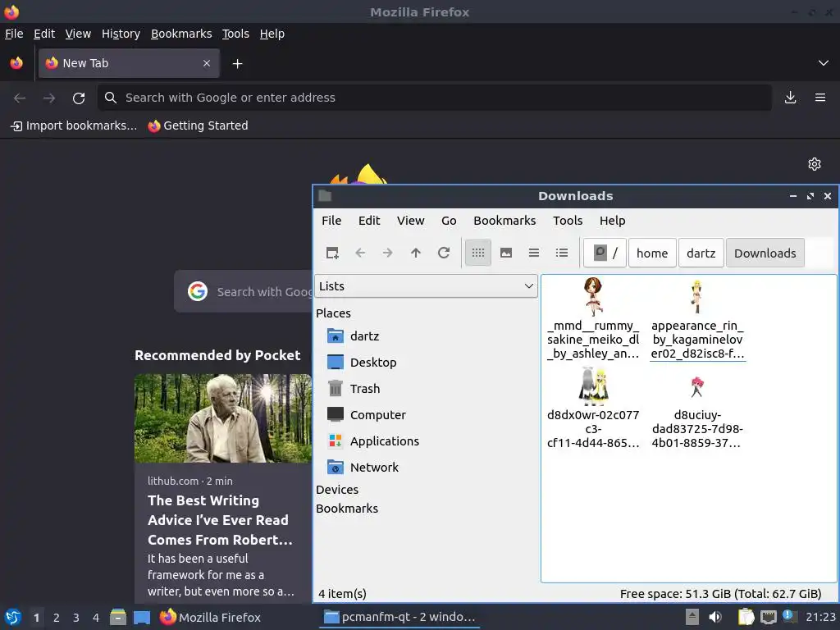Switch to icon view mode
This screenshot has width=840, height=630.
click(478, 253)
